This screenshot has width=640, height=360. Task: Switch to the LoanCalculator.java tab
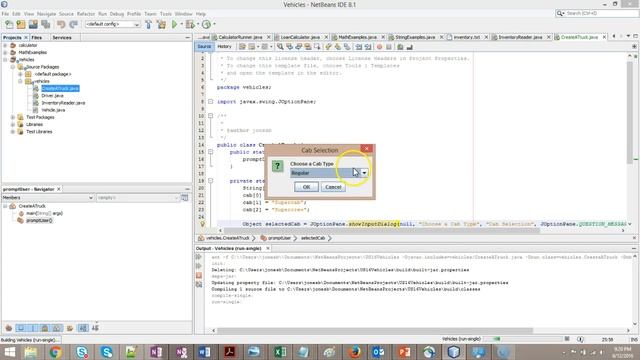pyautogui.click(x=300, y=37)
